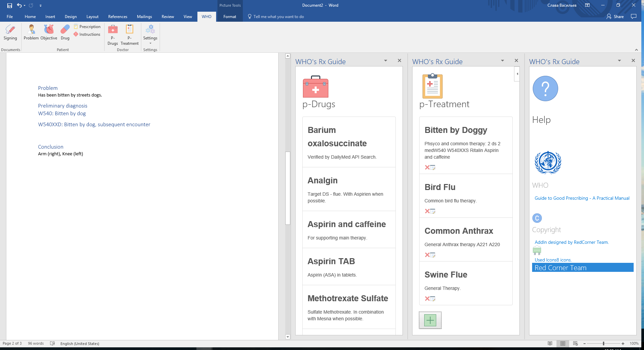
Task: Follow the AddIn designed by RedCorner Team link
Action: click(572, 242)
